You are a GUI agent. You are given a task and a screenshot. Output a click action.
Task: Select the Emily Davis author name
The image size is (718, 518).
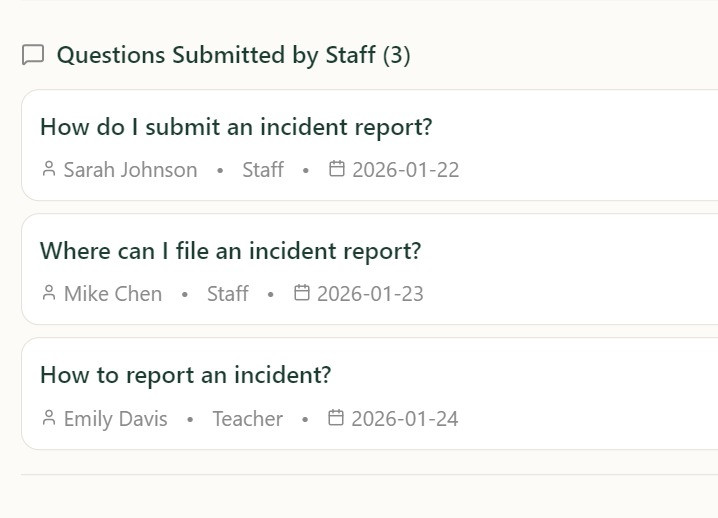[115, 419]
